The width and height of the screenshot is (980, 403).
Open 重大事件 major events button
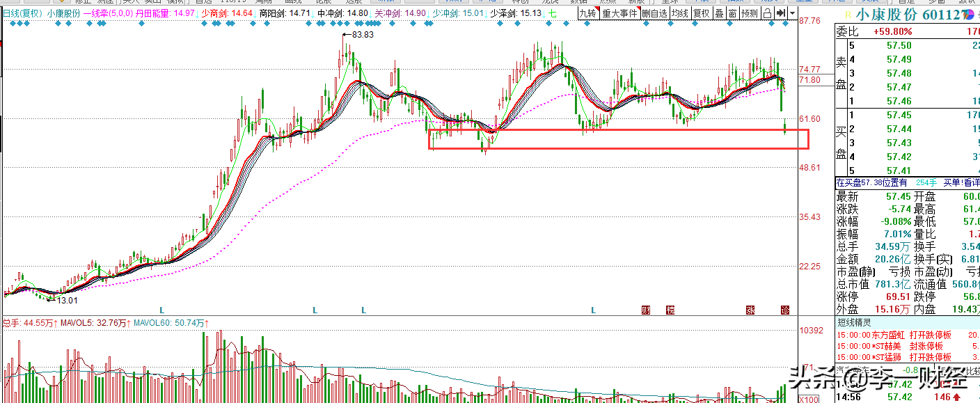coord(619,13)
